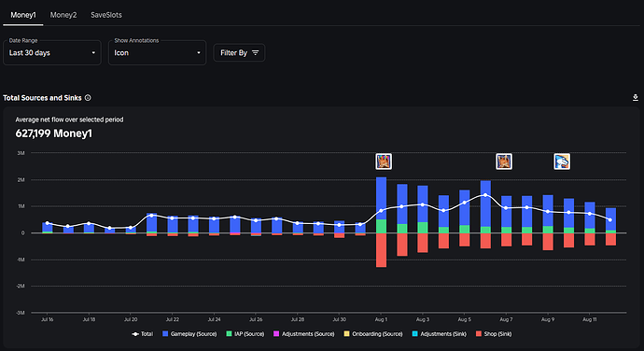Screen dimensions: 644x351
Task: Toggle the Total series in the legend
Action: coord(143,334)
